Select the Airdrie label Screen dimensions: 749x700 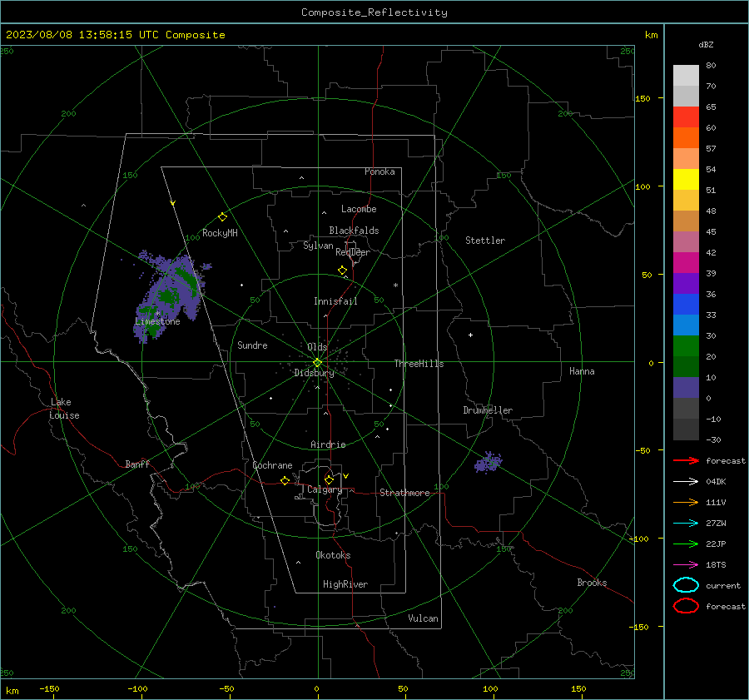pos(328,444)
